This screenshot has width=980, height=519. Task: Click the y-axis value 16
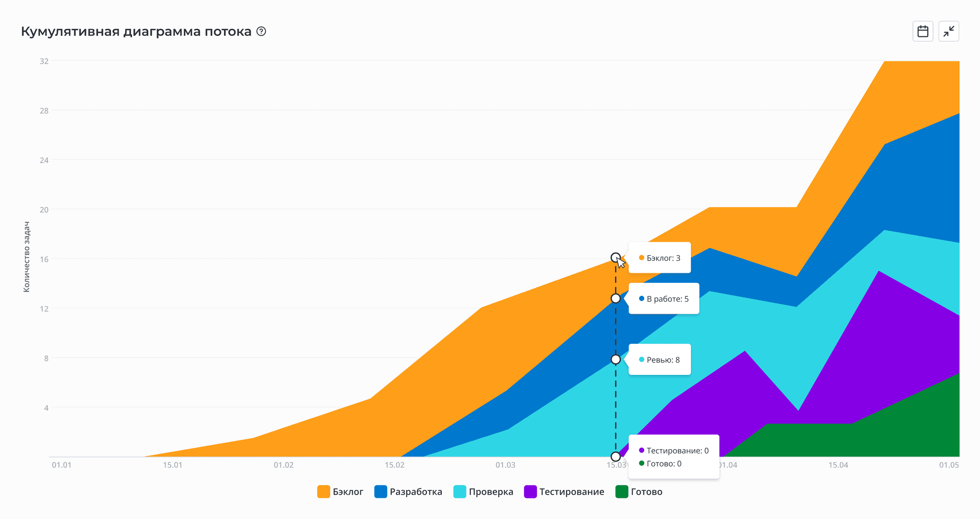coord(44,259)
